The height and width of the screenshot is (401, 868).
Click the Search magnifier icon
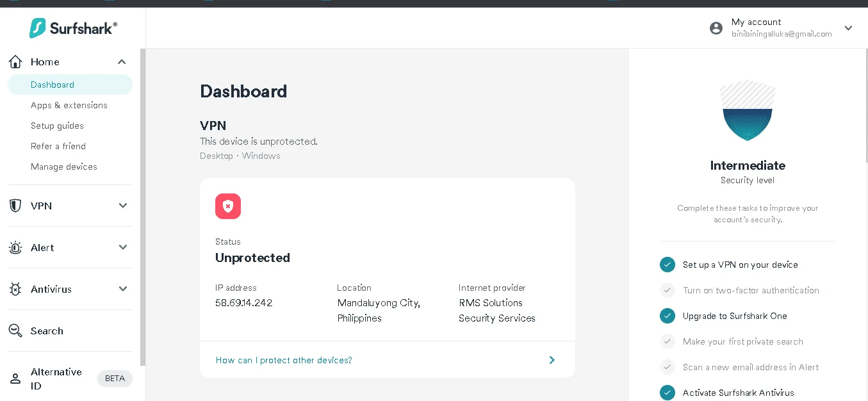[x=15, y=331]
